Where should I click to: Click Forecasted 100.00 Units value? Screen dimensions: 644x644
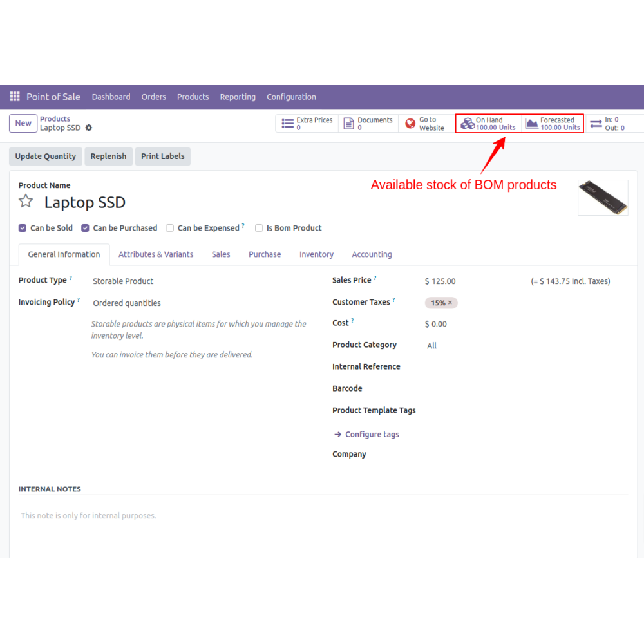click(560, 128)
